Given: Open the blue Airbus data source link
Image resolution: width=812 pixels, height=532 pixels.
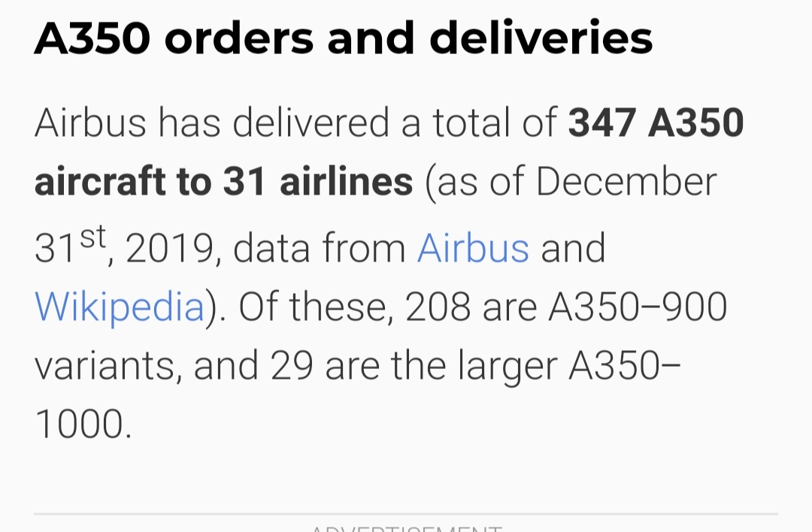Looking at the screenshot, I should click(x=473, y=248).
